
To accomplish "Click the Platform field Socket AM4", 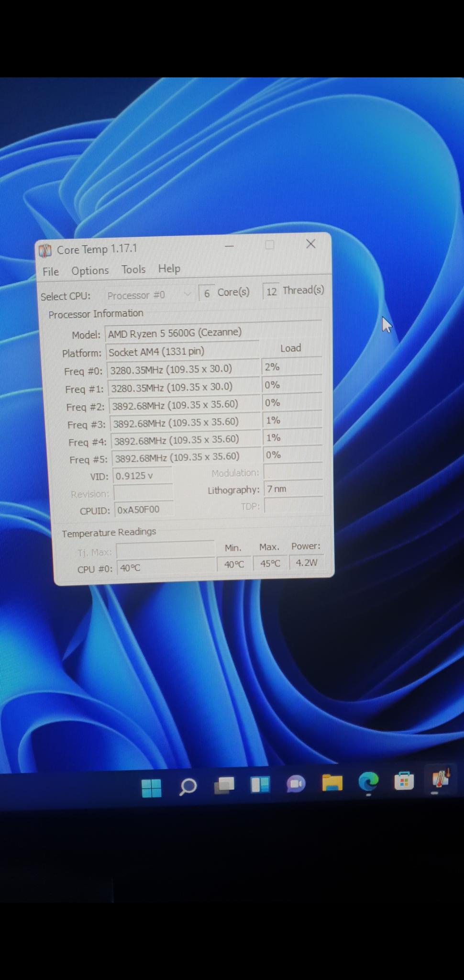I will (x=183, y=352).
